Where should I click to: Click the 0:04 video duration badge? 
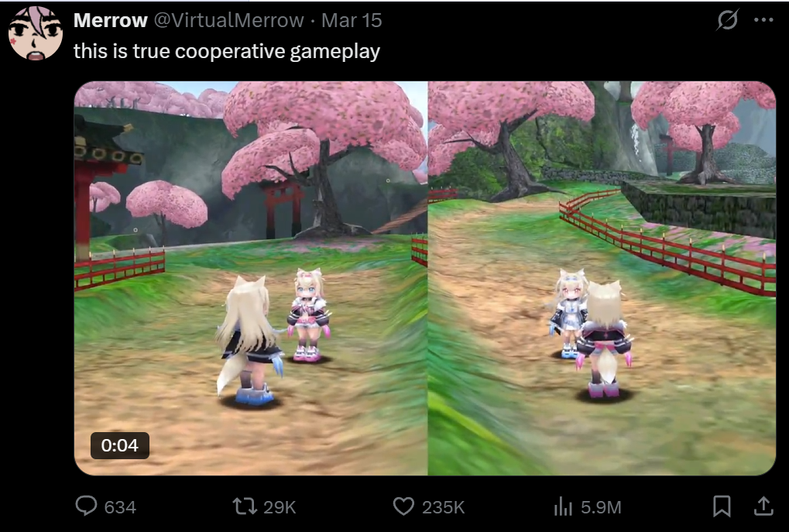point(120,445)
